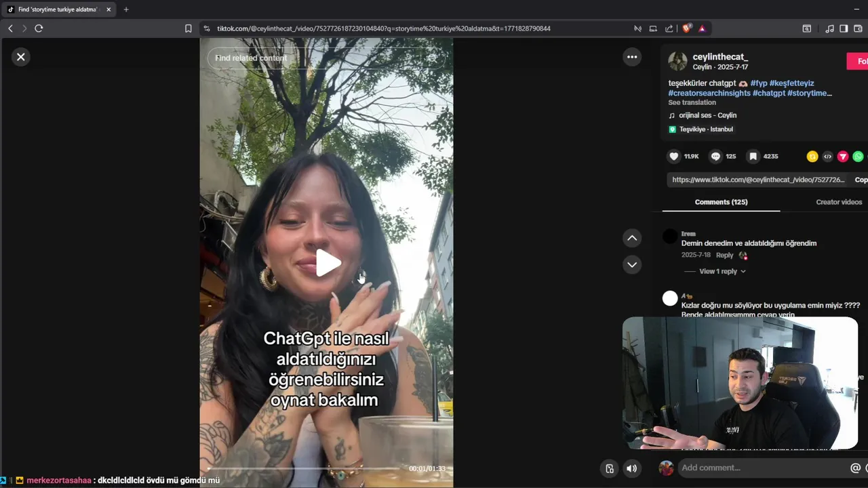Like the video with the heart icon
The width and height of the screenshot is (868, 488).
[674, 156]
